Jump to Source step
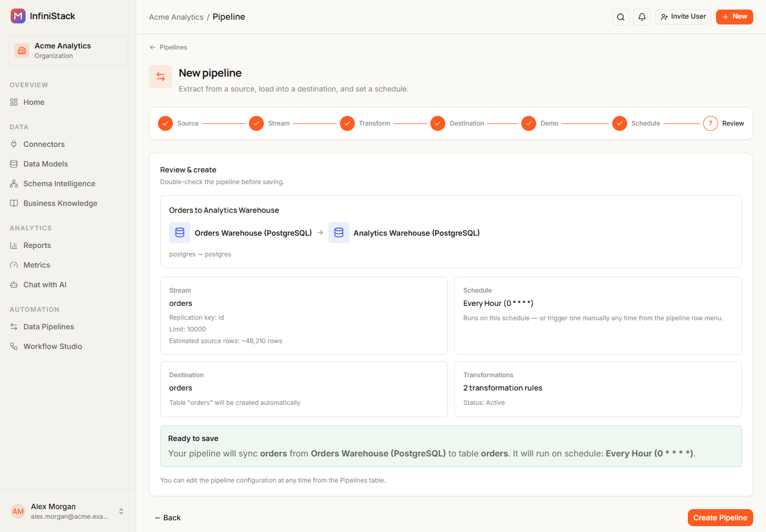 (178, 123)
